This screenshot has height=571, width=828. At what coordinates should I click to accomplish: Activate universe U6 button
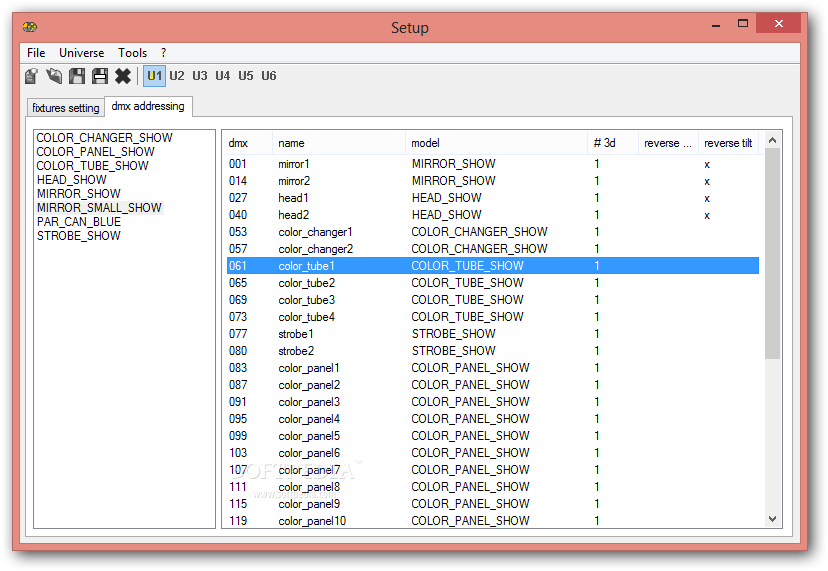[269, 76]
